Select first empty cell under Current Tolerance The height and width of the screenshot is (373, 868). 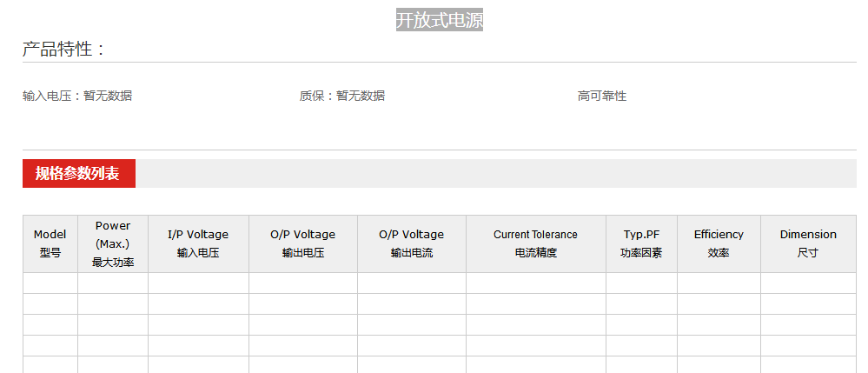pos(535,283)
